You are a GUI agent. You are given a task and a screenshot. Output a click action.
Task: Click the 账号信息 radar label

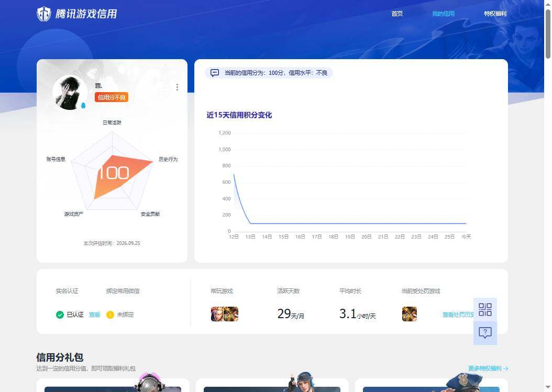click(x=56, y=159)
